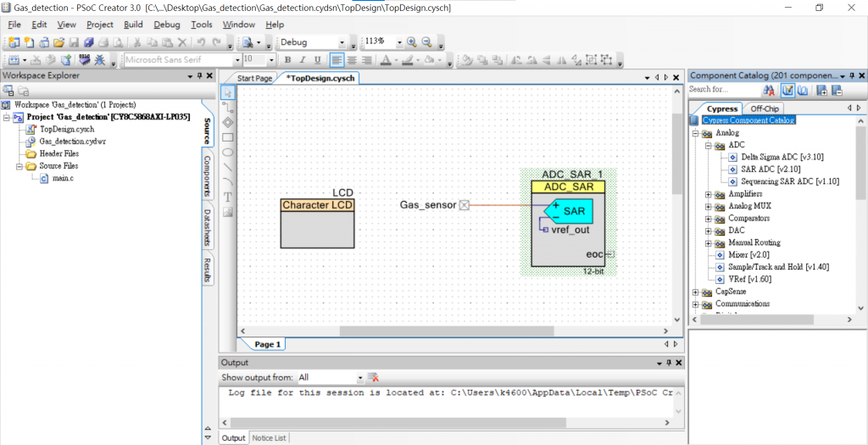The height and width of the screenshot is (445, 868).
Task: Switch to the Start Page tab
Action: (x=254, y=79)
